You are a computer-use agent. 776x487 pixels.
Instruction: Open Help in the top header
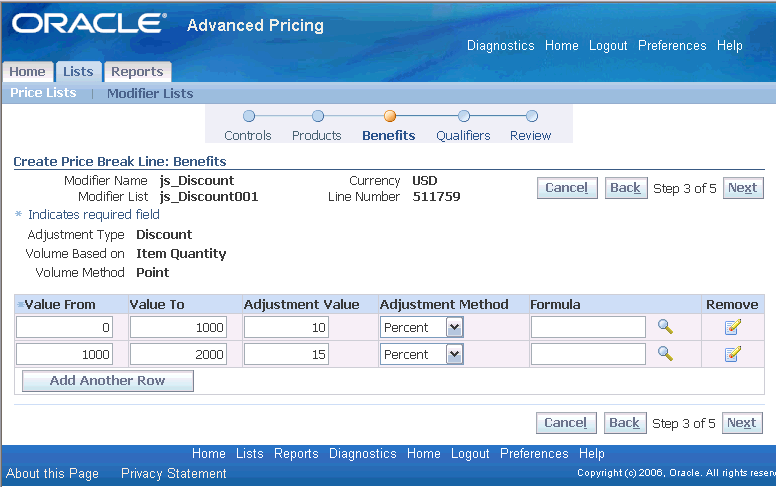729,46
